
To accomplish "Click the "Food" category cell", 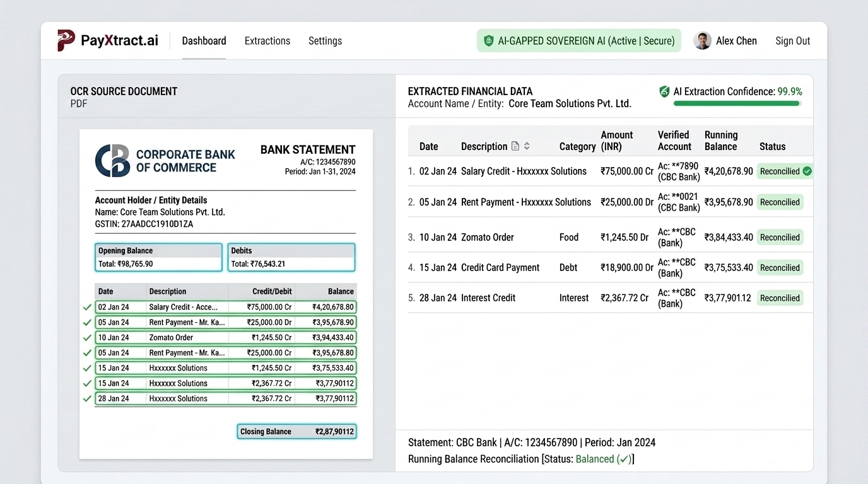I will 568,238.
